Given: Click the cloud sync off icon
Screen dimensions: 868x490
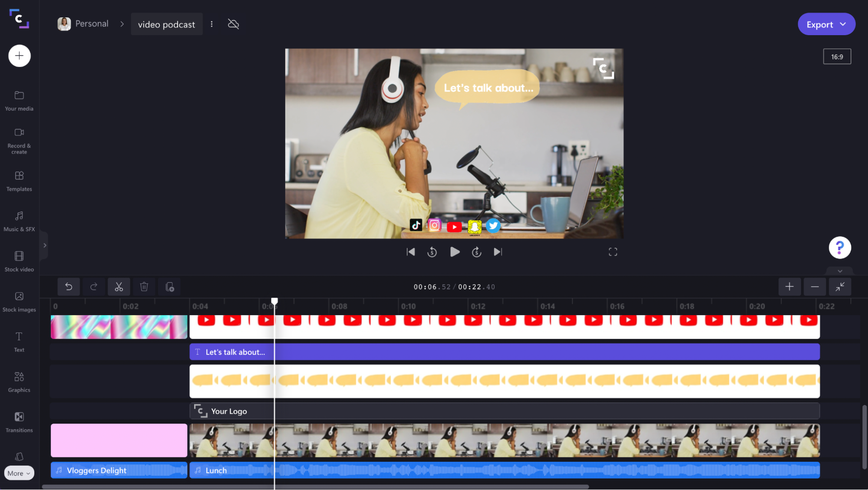Looking at the screenshot, I should (233, 24).
